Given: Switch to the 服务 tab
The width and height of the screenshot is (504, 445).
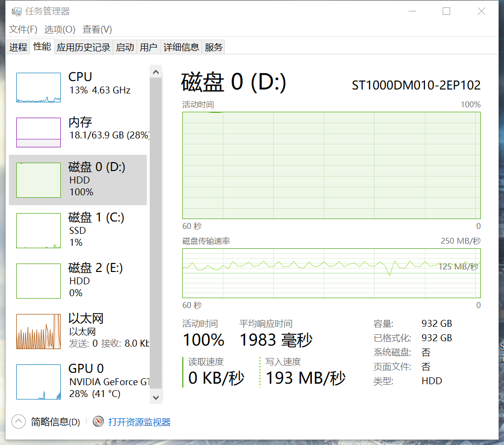Looking at the screenshot, I should tap(213, 47).
